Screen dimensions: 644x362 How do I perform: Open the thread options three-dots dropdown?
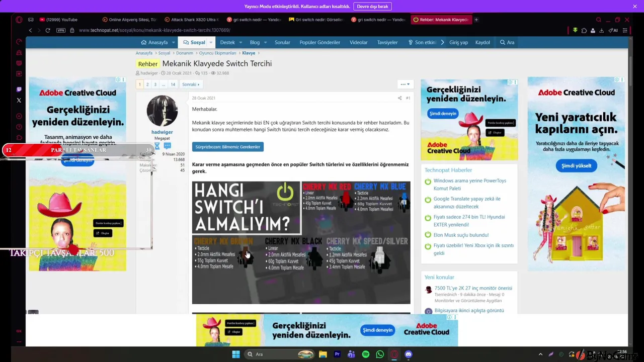click(x=405, y=84)
